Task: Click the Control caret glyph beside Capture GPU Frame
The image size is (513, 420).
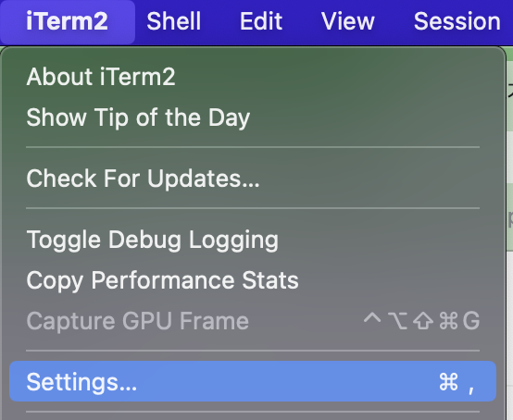Action: (372, 318)
